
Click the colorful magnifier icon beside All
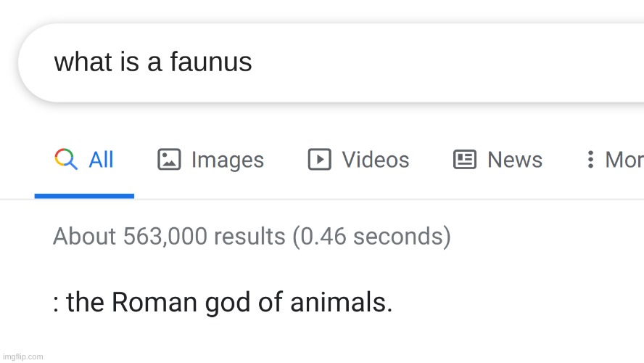[x=66, y=159]
